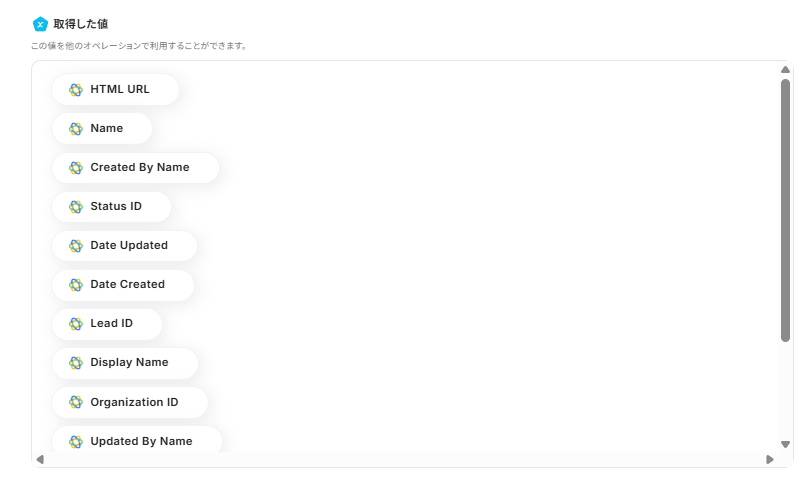Viewport: 811px width, 499px height.
Task: Click the Display Name chip icon
Action: [x=75, y=362]
